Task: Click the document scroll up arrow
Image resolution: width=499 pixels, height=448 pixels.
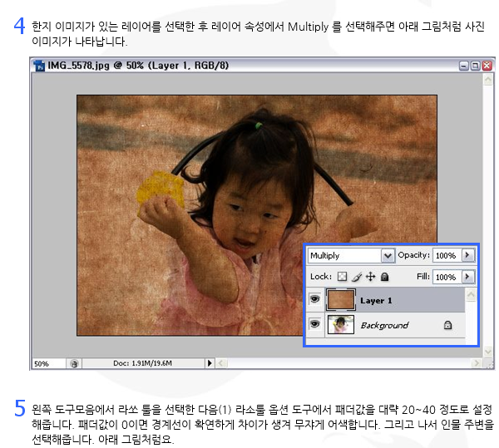Action: coord(488,80)
